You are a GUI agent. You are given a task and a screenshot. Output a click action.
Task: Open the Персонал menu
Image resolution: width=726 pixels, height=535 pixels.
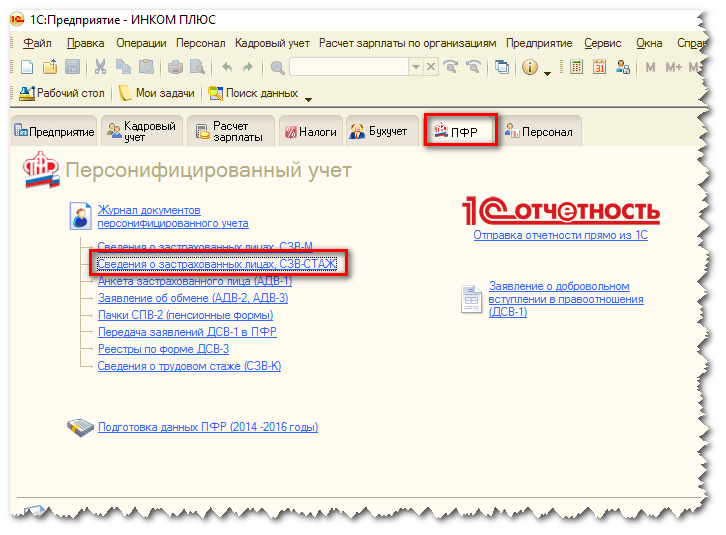[x=200, y=43]
